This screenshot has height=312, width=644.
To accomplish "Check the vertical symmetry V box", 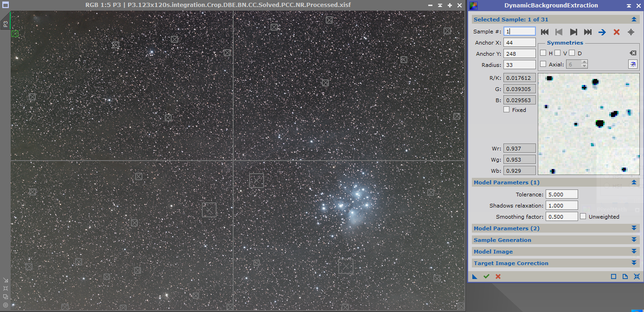I will coord(557,52).
